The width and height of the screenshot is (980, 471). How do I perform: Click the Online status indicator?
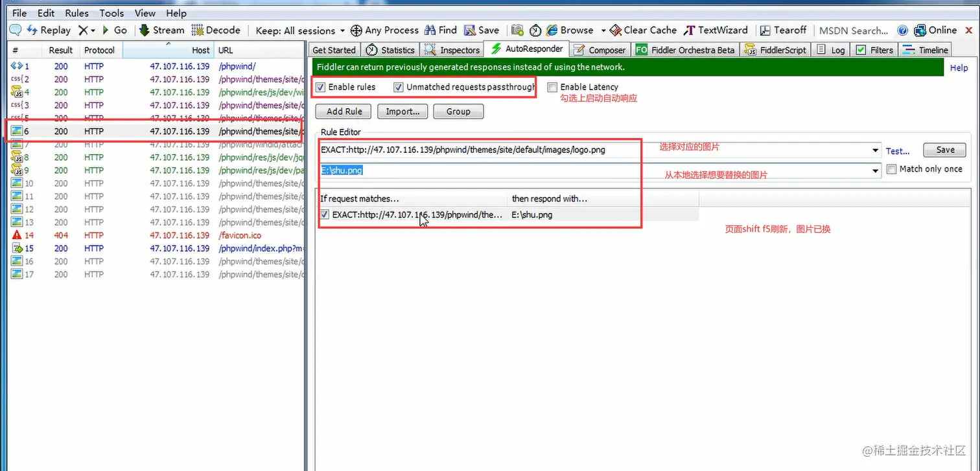click(x=935, y=30)
